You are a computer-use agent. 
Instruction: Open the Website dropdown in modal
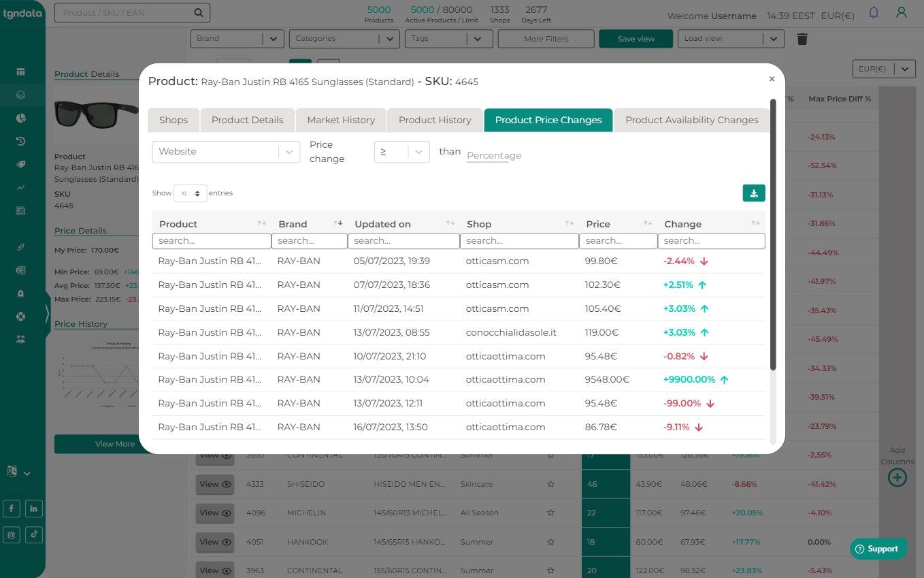point(226,152)
